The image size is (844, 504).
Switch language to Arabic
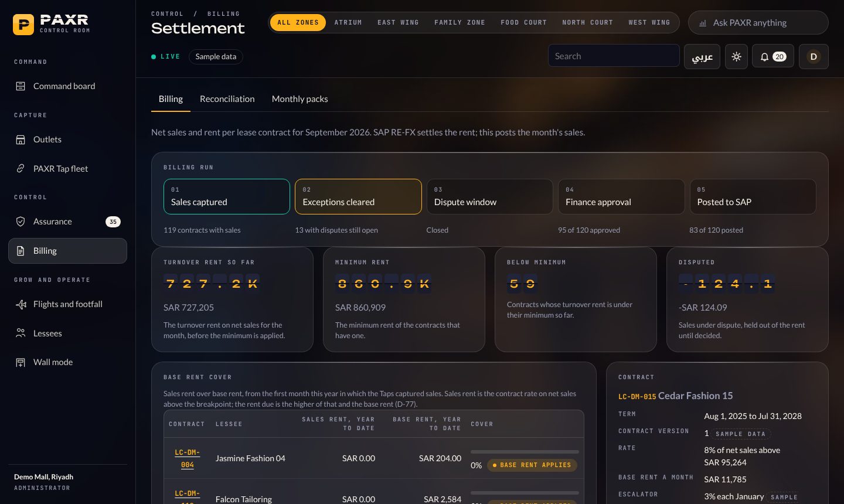click(702, 57)
